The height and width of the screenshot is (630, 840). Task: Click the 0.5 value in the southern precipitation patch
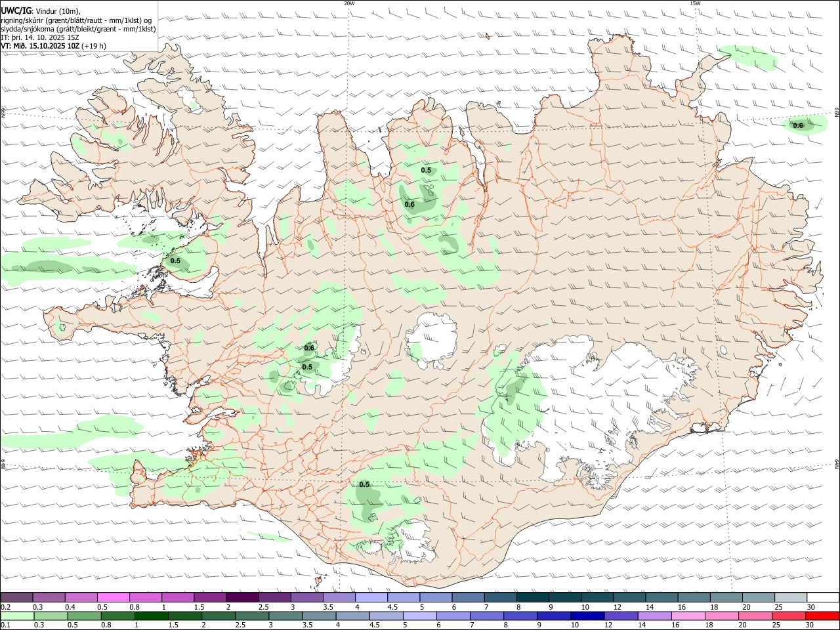tap(364, 484)
